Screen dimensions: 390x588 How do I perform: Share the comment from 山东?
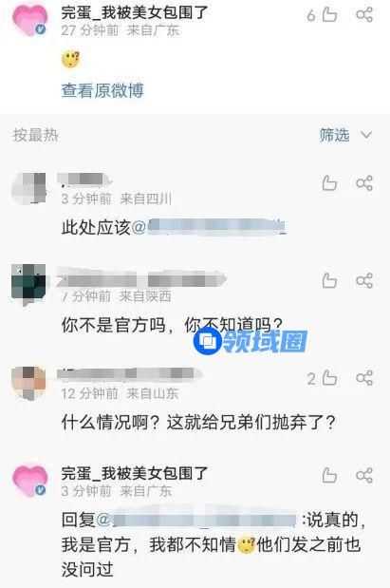coord(364,378)
